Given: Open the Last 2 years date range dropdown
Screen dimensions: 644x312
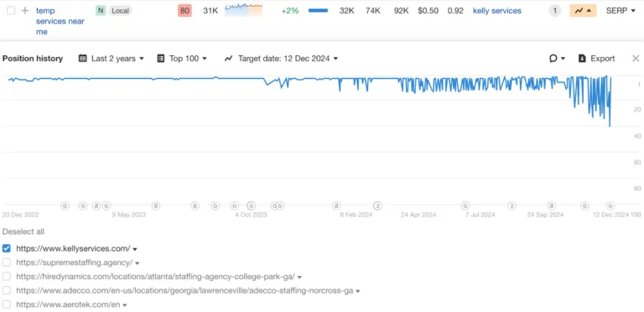Looking at the screenshot, I should [x=112, y=59].
